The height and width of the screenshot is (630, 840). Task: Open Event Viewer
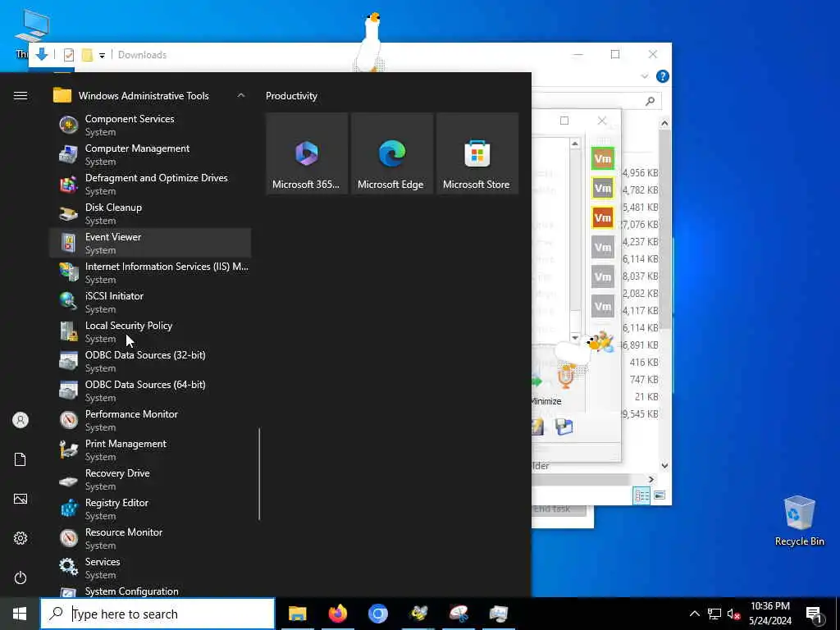150,243
